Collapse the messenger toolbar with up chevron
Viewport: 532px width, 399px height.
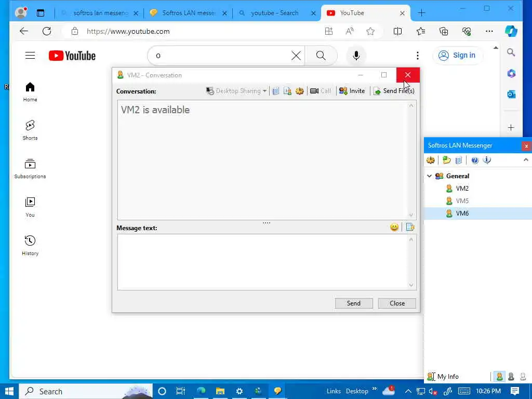pyautogui.click(x=526, y=160)
